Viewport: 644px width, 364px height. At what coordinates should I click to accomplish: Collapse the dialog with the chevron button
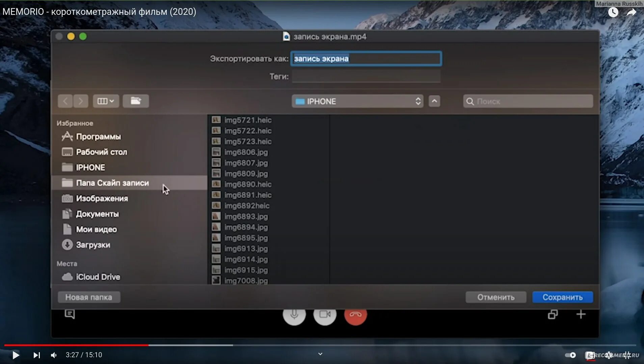click(434, 101)
